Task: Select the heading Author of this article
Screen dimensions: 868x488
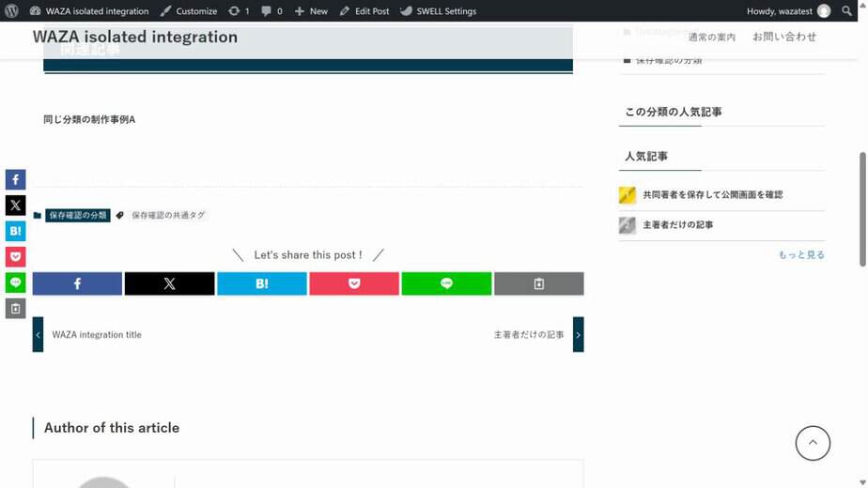Action: (x=111, y=428)
